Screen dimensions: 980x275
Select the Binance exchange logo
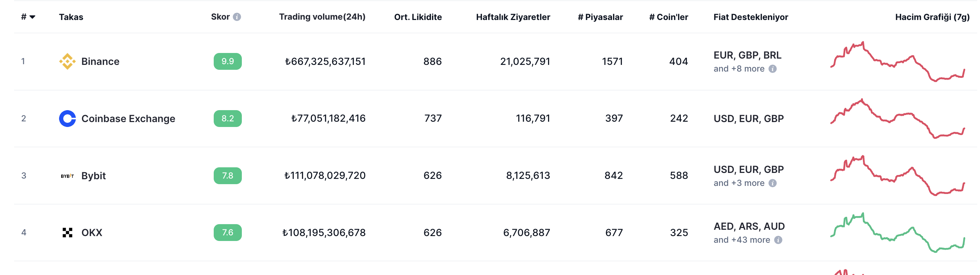(x=67, y=61)
